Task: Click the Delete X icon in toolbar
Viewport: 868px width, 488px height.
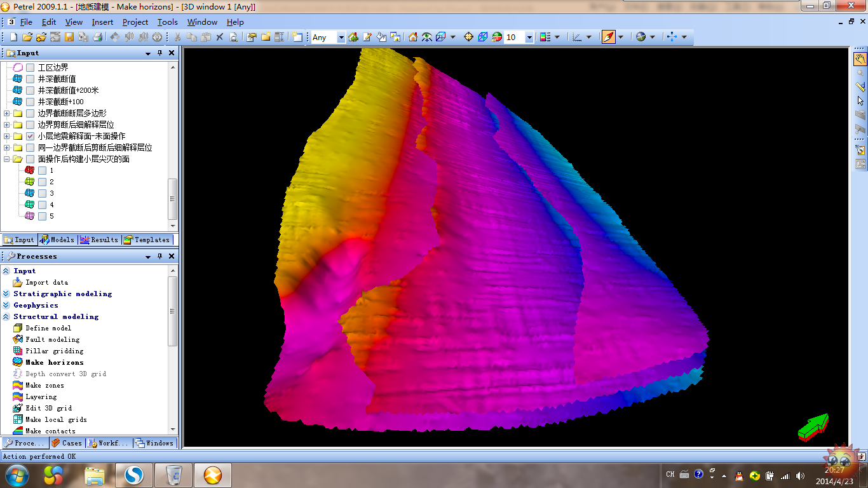Action: 220,37
